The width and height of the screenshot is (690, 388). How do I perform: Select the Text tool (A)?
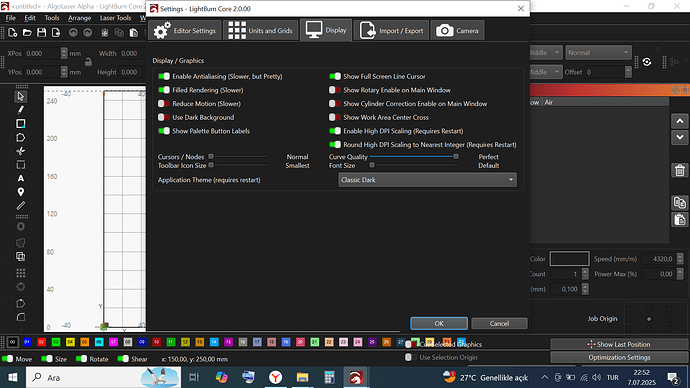(x=20, y=178)
